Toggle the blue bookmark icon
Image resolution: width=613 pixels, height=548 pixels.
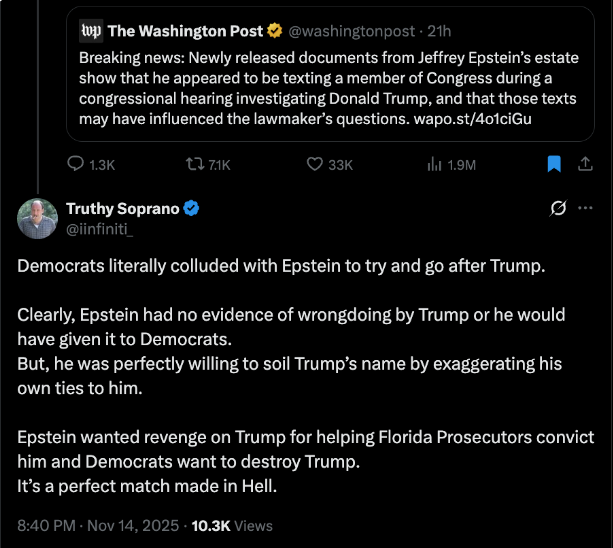pyautogui.click(x=554, y=164)
